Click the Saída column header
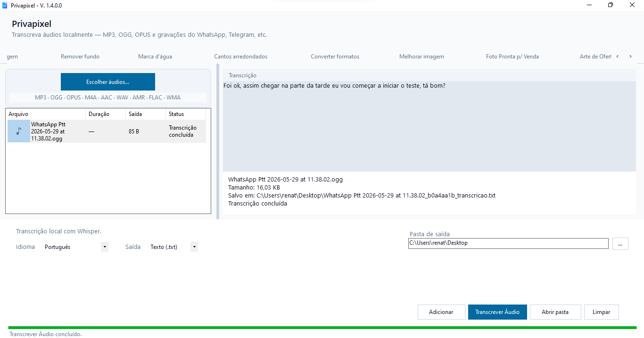The width and height of the screenshot is (644, 338). click(145, 114)
